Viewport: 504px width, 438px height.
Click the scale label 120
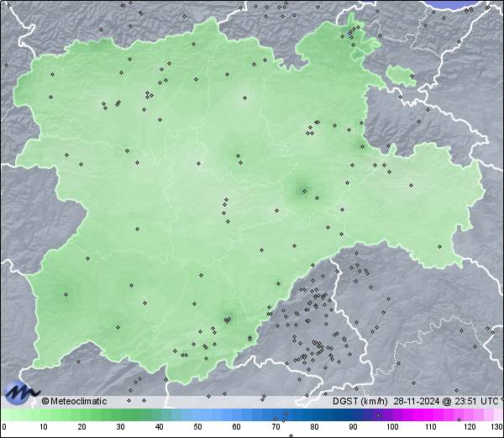click(x=470, y=427)
